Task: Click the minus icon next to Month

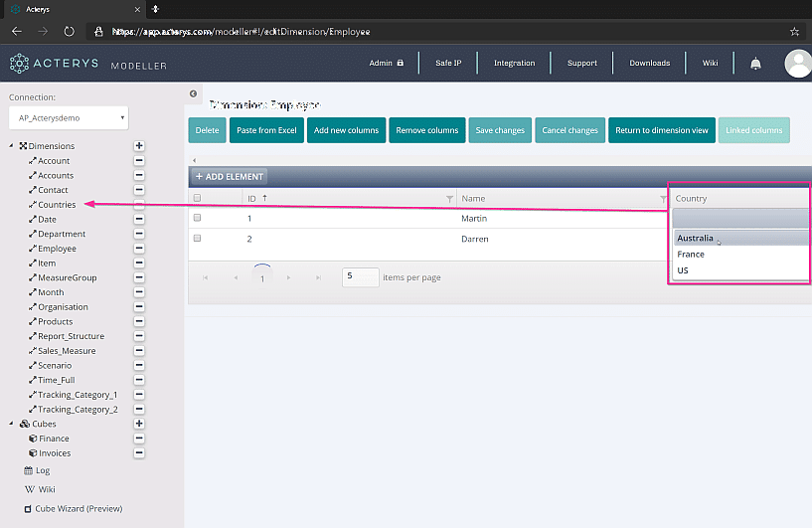Action: tap(139, 292)
